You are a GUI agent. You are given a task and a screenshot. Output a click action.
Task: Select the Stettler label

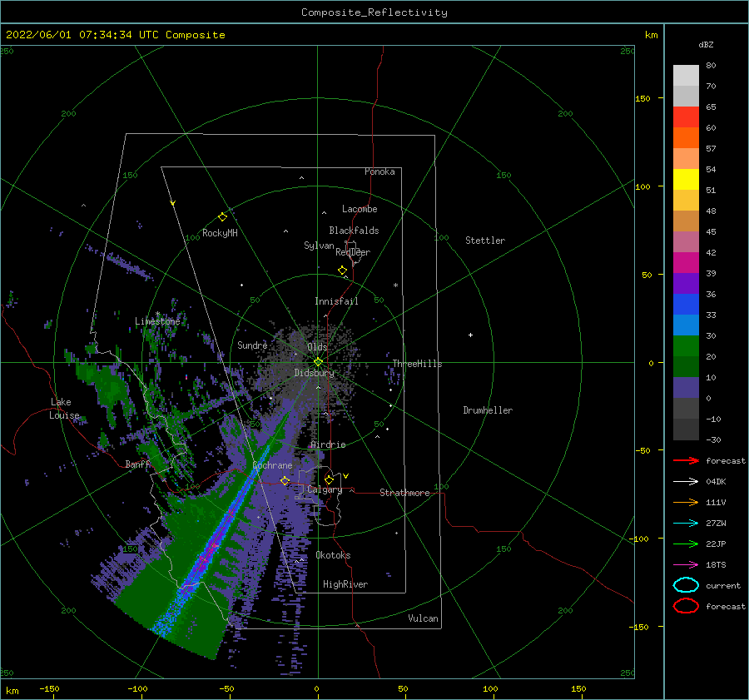click(x=485, y=241)
